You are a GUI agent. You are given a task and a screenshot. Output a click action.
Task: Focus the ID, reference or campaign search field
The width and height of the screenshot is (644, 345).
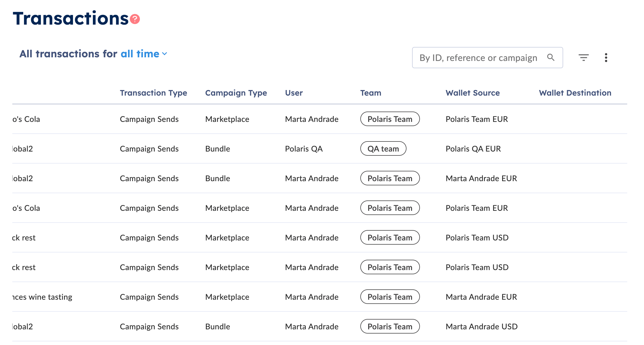tap(478, 58)
